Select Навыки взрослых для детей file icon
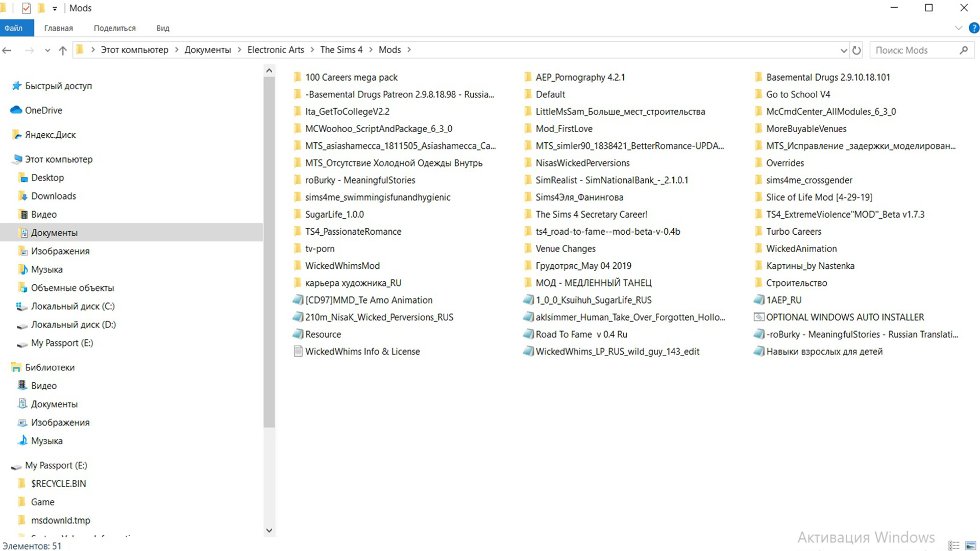980x551 pixels. click(759, 352)
